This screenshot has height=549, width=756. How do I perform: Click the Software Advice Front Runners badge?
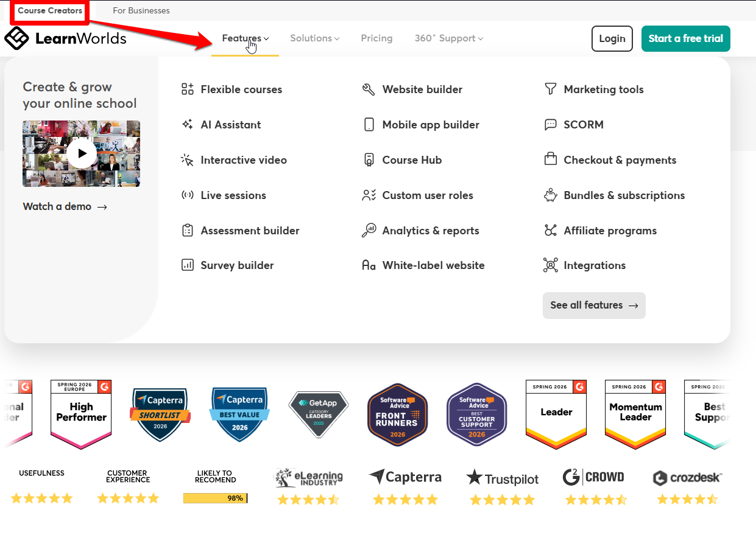398,414
